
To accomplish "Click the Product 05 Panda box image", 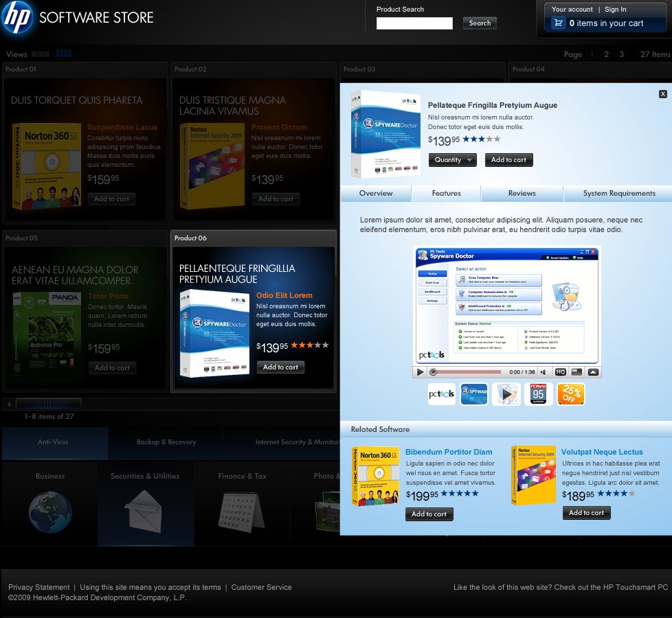I will pos(46,334).
